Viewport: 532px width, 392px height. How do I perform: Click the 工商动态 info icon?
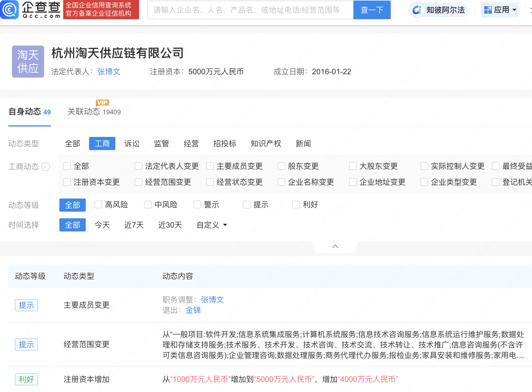[x=46, y=167]
